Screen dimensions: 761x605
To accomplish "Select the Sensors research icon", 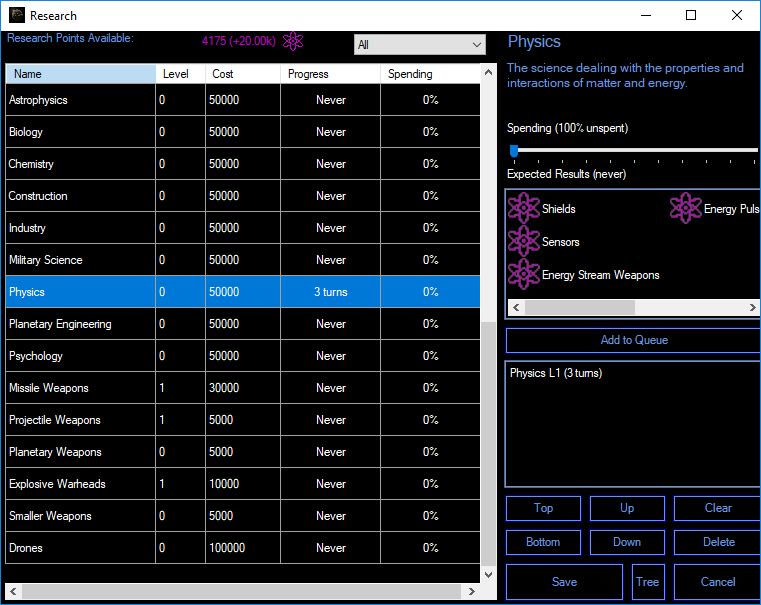I will tap(523, 241).
